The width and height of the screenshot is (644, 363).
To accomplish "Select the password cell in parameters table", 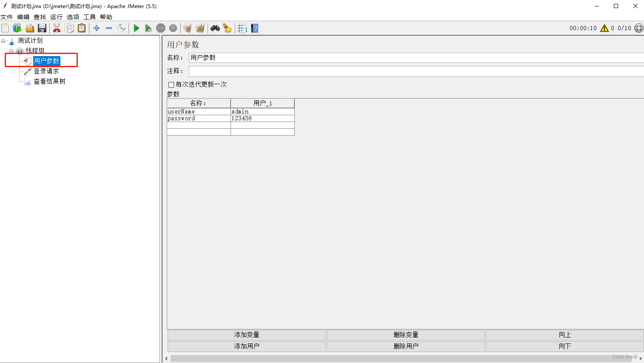I will pos(199,119).
